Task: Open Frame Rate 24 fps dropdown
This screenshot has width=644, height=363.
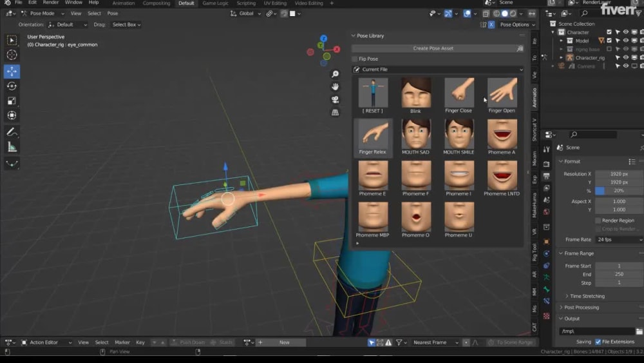Action: [619, 239]
